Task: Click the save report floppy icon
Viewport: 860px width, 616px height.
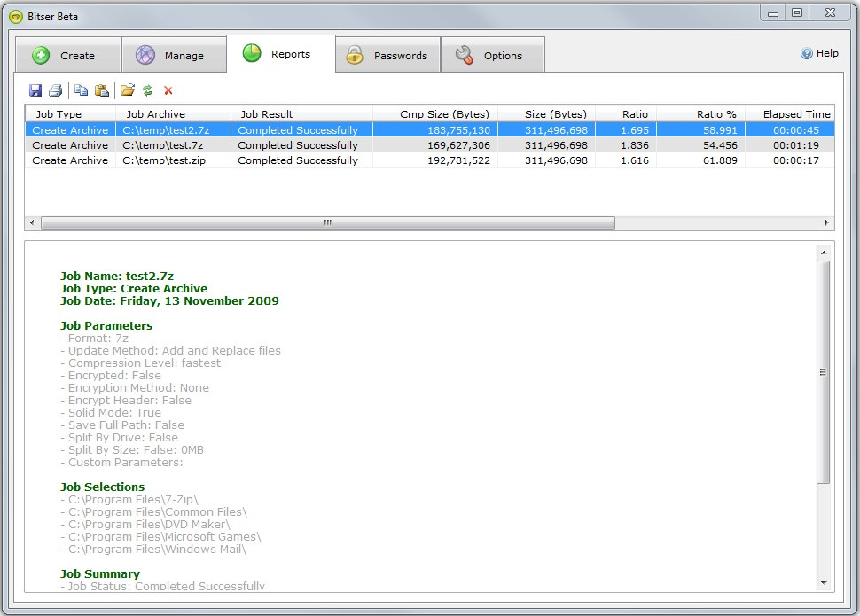Action: [35, 90]
